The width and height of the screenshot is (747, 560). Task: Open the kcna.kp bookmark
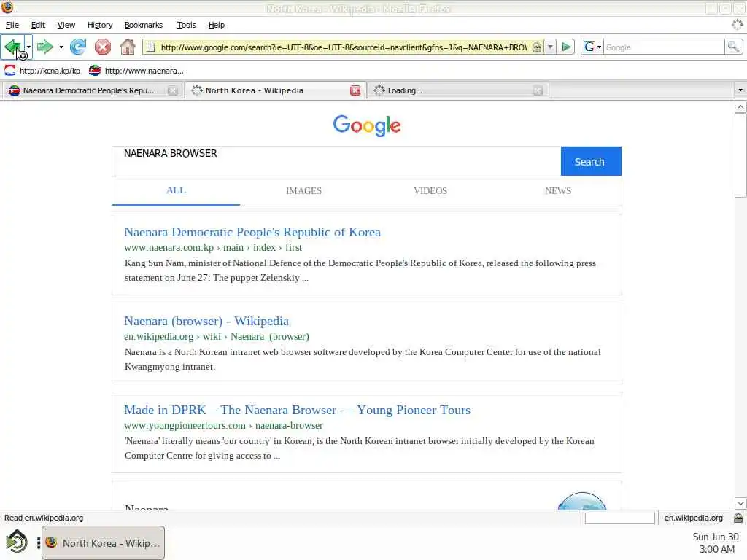pyautogui.click(x=42, y=71)
